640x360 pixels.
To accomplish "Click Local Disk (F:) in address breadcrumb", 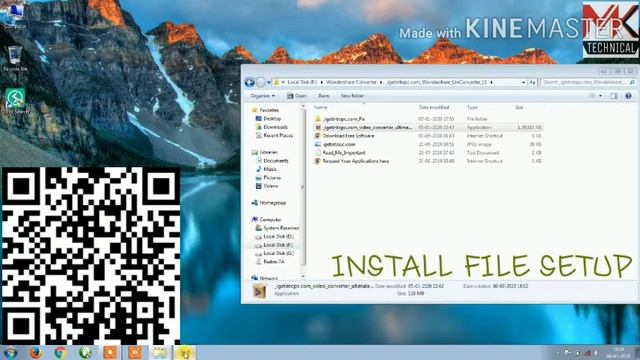I will point(302,82).
